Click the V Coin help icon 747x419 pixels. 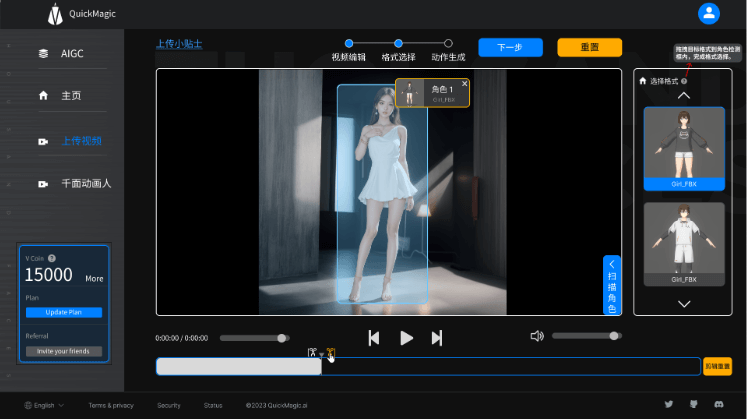coord(52,258)
